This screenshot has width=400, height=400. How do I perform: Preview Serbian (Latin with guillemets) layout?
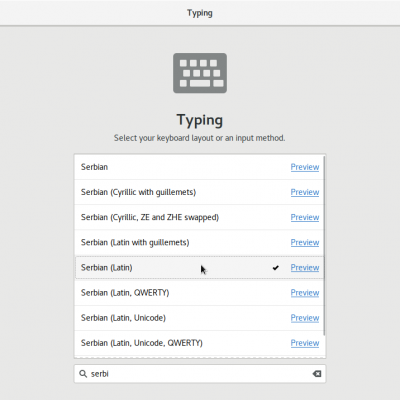click(x=305, y=243)
